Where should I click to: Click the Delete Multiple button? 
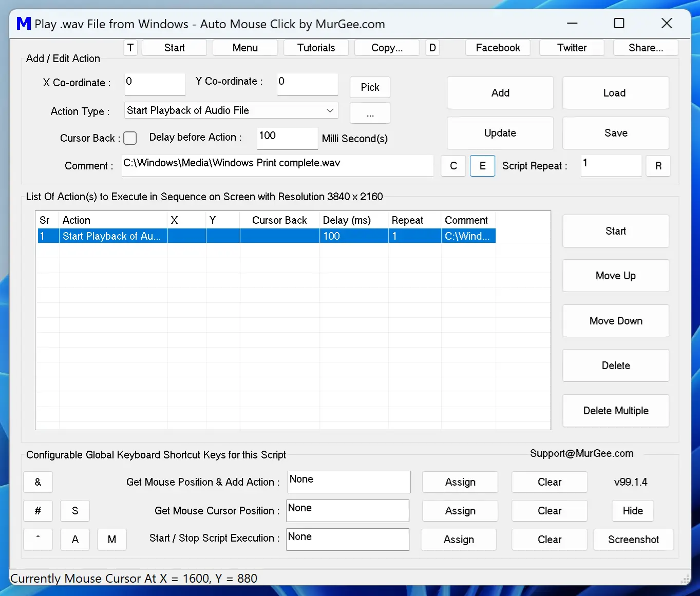(615, 411)
